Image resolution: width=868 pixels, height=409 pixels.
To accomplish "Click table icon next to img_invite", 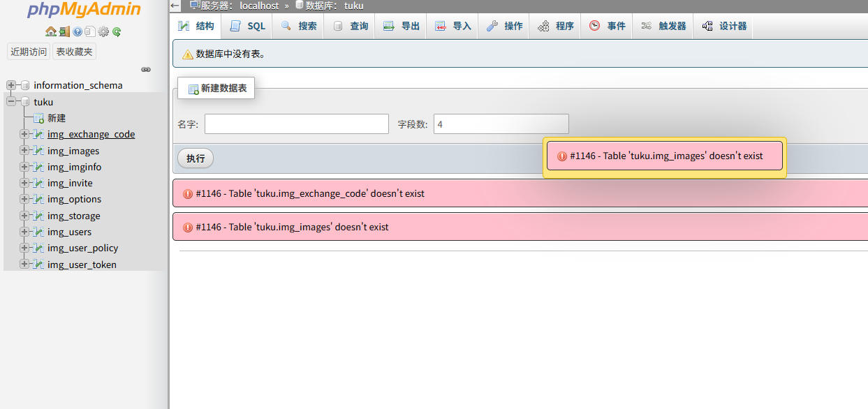I will [x=39, y=183].
